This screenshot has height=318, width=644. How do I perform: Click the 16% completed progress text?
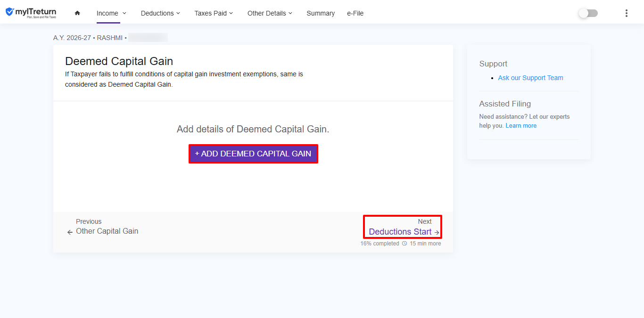380,244
